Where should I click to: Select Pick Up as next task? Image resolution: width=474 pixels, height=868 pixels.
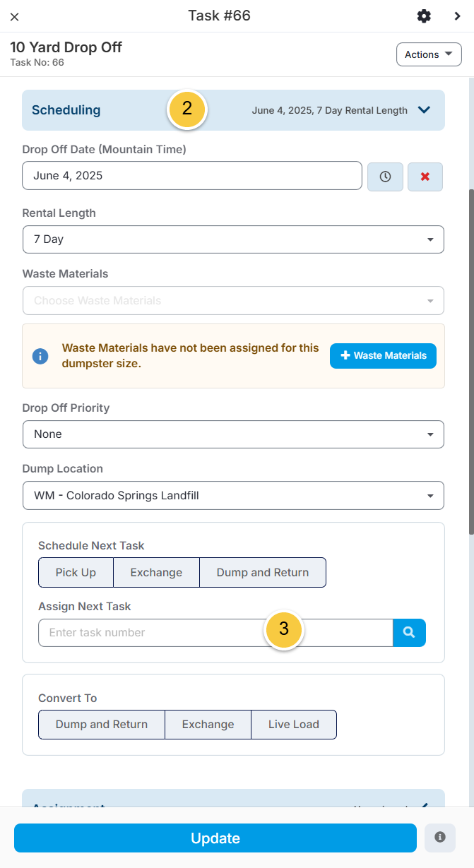[76, 573]
